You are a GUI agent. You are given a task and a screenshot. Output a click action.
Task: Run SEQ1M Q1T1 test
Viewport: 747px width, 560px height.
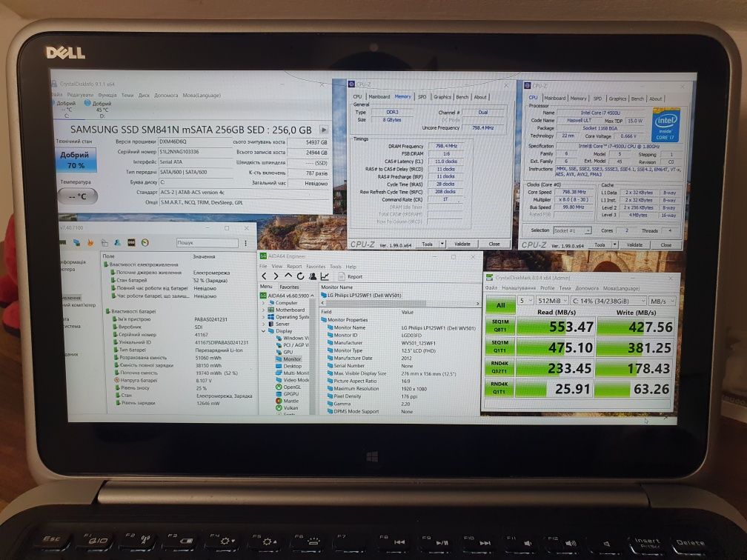pos(500,347)
